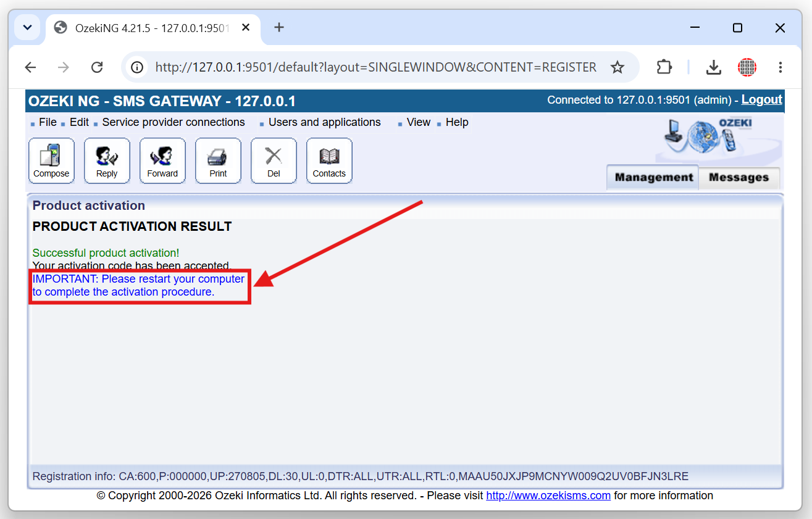Open the browser profile avatar

click(x=747, y=67)
